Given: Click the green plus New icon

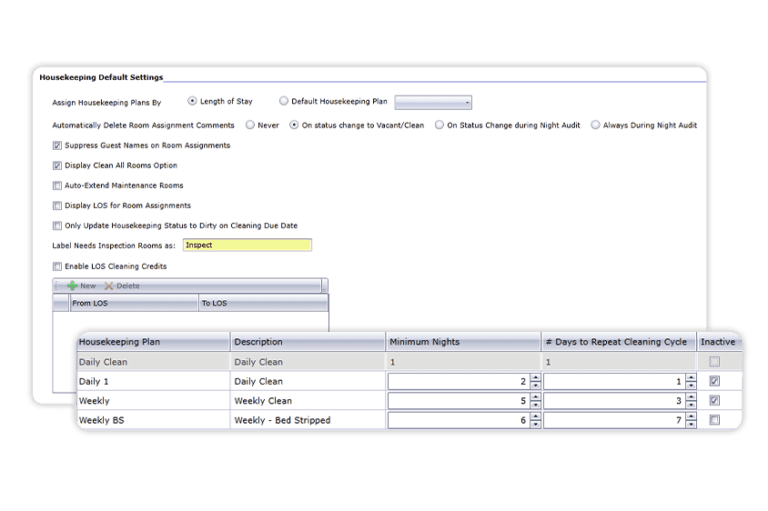Looking at the screenshot, I should (72, 286).
